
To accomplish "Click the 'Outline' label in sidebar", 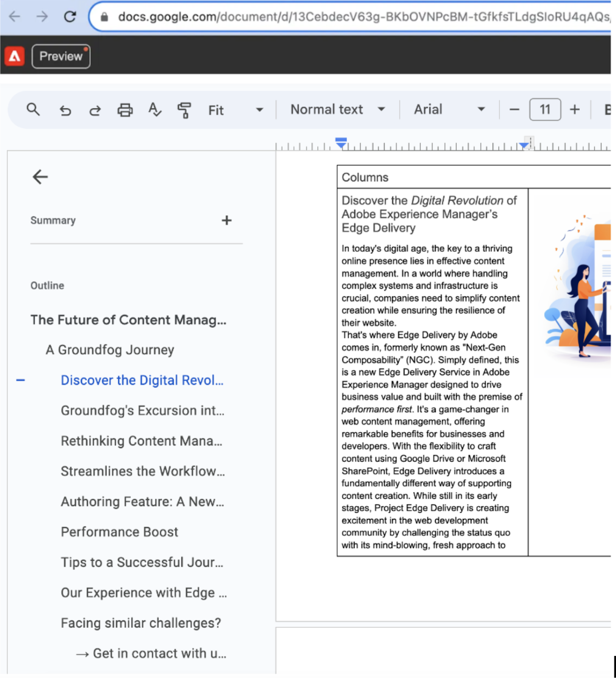I will click(47, 286).
